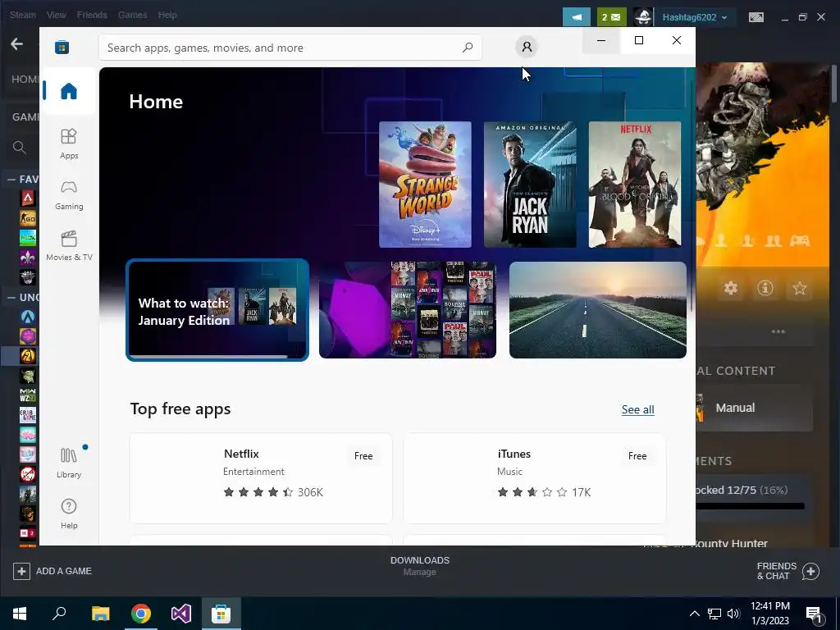Viewport: 840px width, 630px height.
Task: Open Windows Start menu
Action: point(20,614)
